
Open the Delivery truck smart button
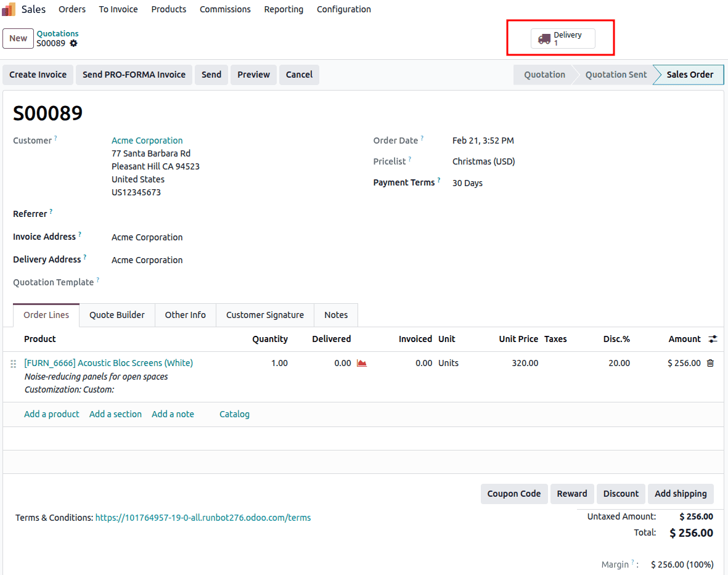(563, 39)
